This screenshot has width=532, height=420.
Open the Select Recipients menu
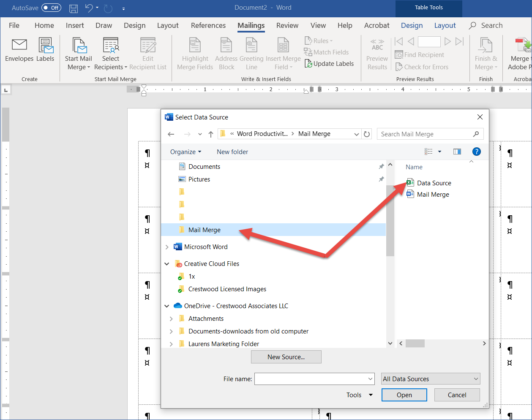tap(111, 54)
